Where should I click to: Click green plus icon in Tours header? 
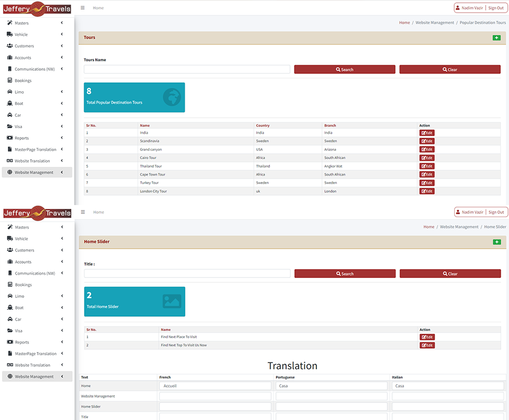pyautogui.click(x=496, y=38)
